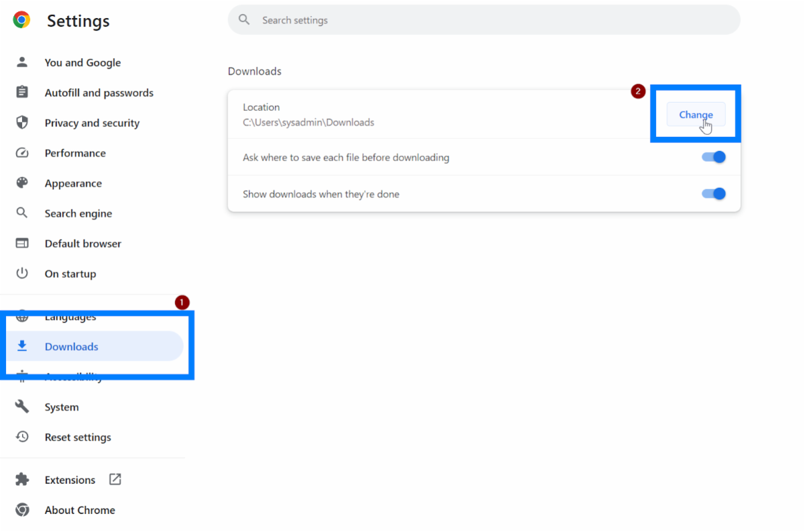Click the Reset settings history icon
Viewport: 805px width, 532px height.
point(22,437)
